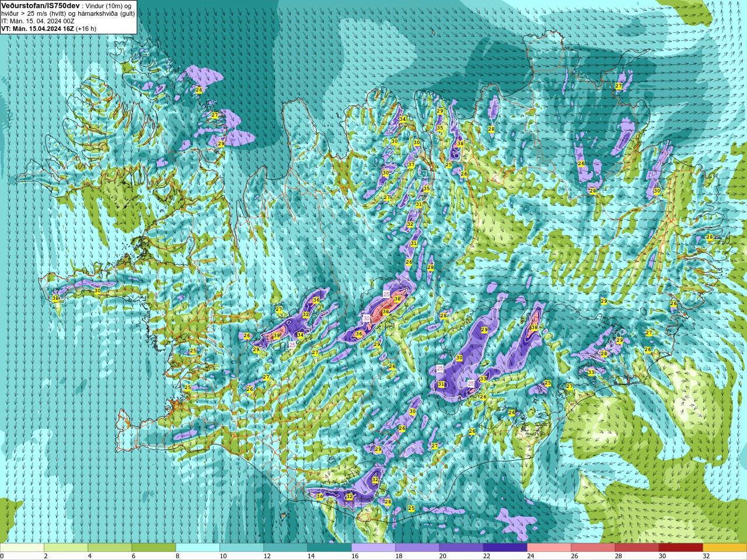Click the yellow gust label '37' on the map
747x560 pixels.
tap(411, 164)
